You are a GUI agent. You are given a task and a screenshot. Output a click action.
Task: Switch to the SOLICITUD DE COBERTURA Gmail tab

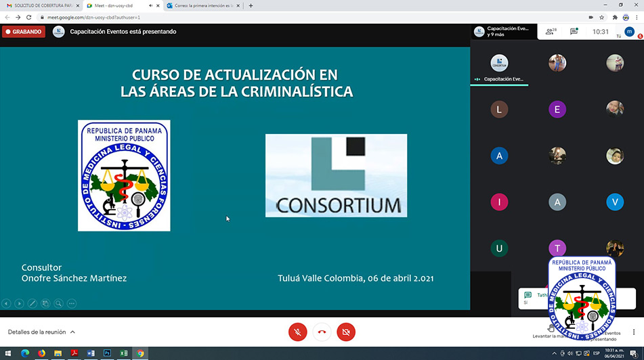pyautogui.click(x=41, y=5)
